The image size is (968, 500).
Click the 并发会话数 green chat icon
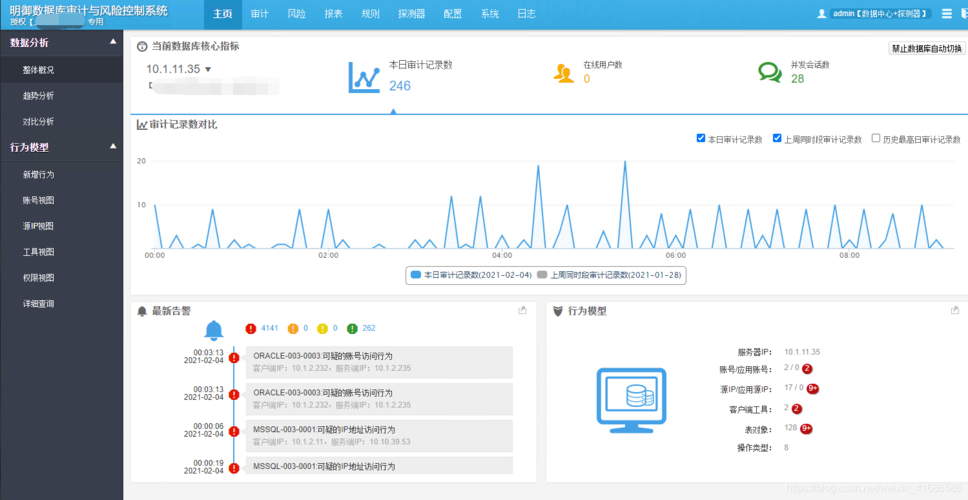point(770,73)
